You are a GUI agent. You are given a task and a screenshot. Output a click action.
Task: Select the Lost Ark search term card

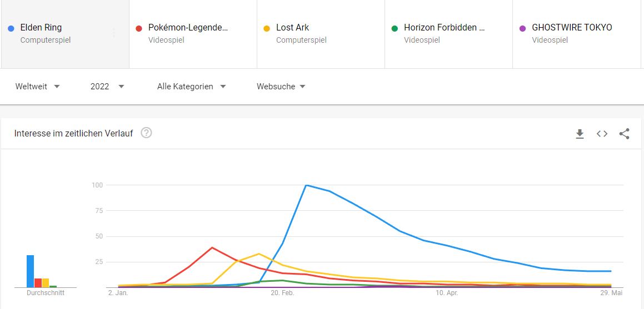(x=321, y=34)
